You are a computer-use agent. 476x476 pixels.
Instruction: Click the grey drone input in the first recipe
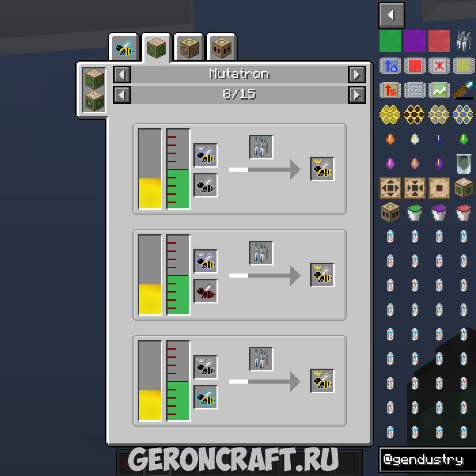coord(206,185)
